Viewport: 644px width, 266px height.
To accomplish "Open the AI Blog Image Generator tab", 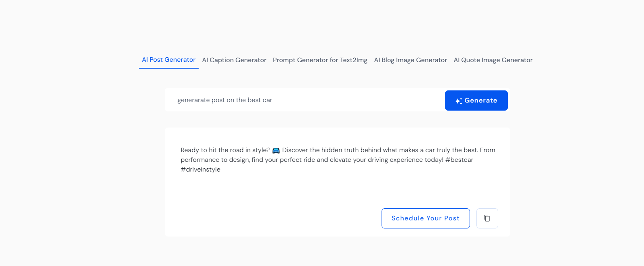I will (x=410, y=60).
